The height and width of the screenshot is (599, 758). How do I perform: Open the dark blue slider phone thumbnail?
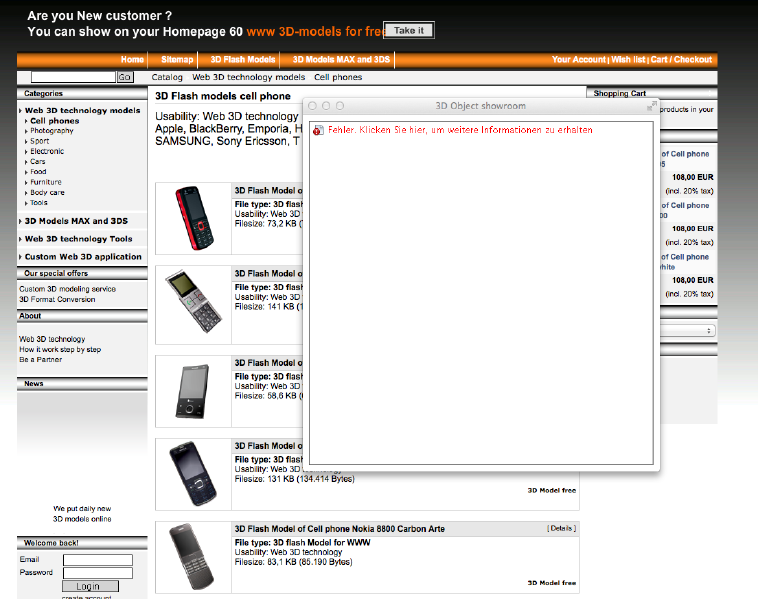[193, 473]
